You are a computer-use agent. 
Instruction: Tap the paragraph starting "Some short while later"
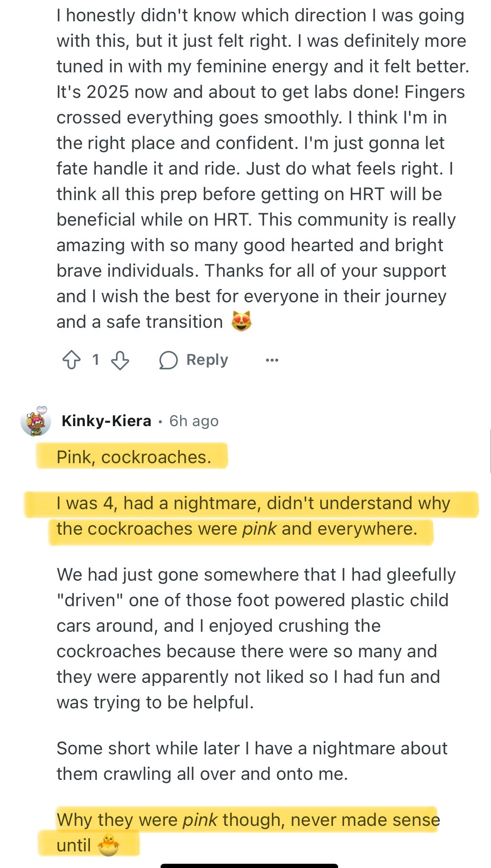pyautogui.click(x=251, y=761)
